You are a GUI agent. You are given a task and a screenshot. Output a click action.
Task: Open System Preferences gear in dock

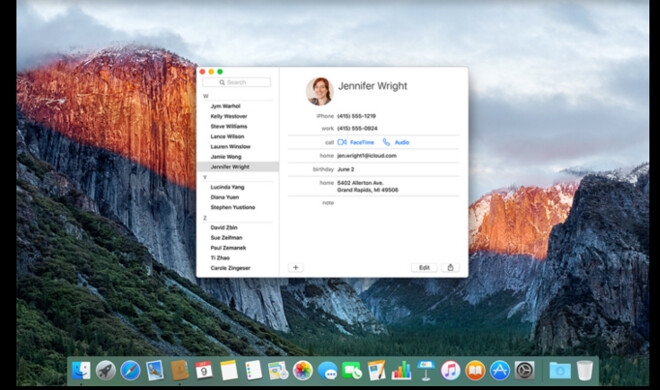[x=524, y=371]
